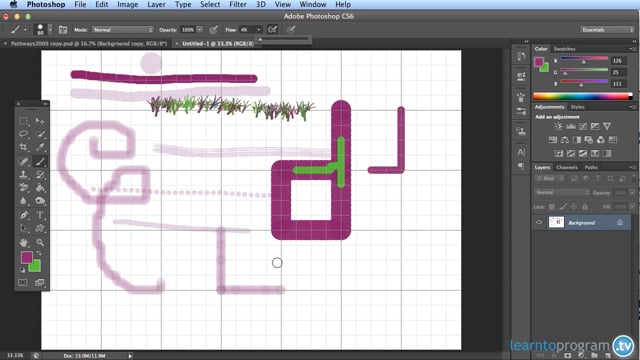
Task: Select the Type tool
Action: pos(40,215)
